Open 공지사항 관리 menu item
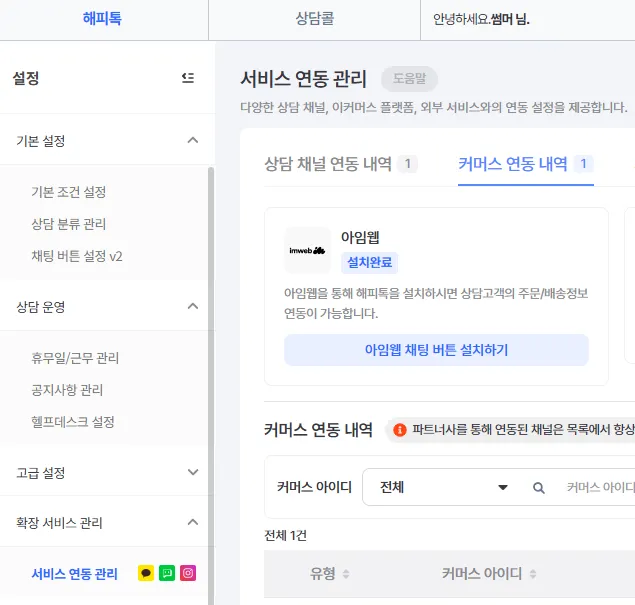This screenshot has height=605, width=635. tap(67, 390)
